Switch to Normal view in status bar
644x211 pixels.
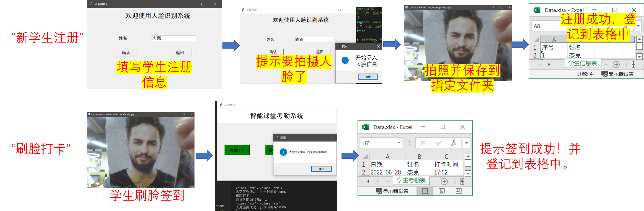point(425,191)
